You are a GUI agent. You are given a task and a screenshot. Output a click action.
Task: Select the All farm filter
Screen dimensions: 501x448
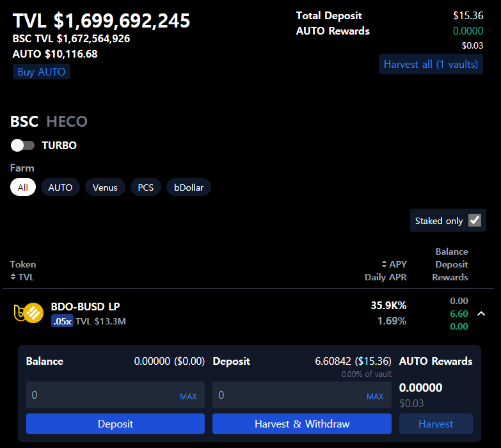22,187
